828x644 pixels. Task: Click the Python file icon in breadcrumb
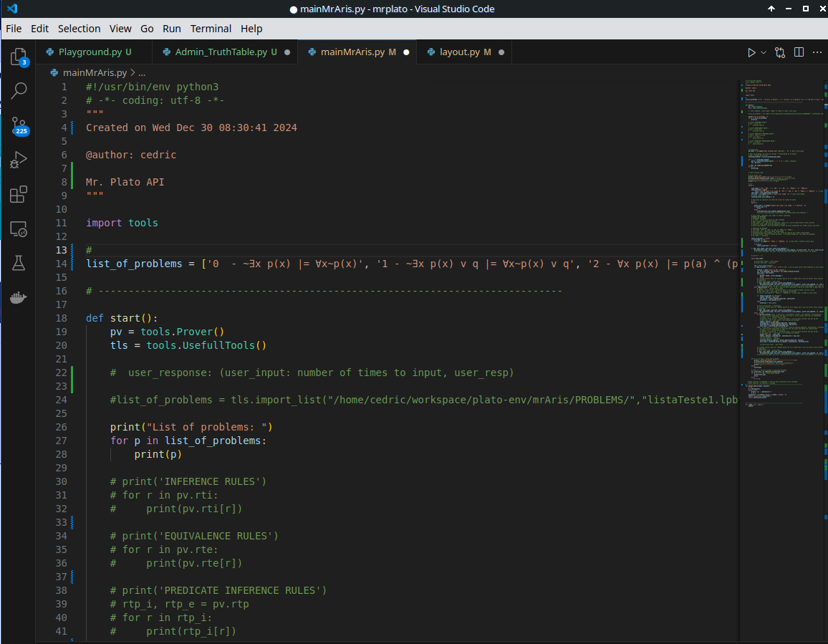point(54,73)
